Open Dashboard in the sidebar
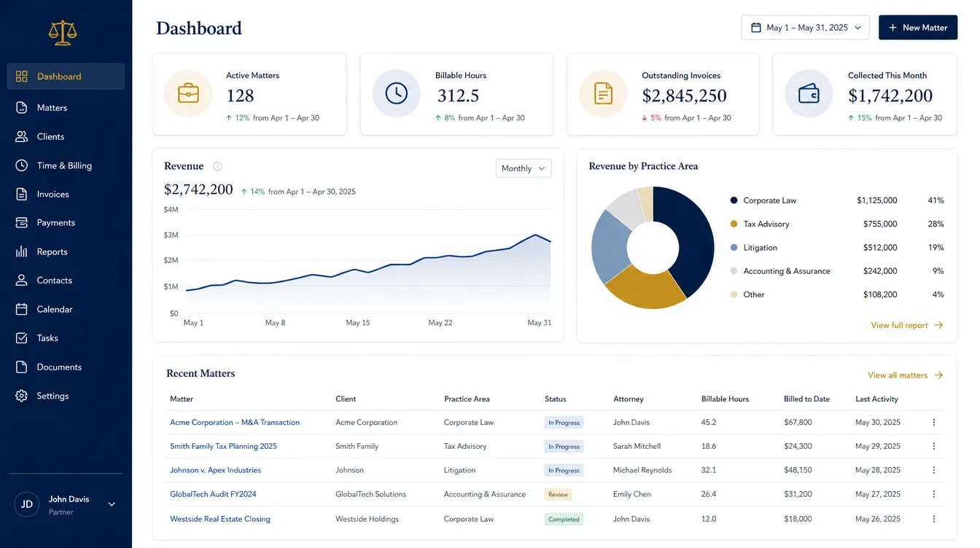The height and width of the screenshot is (548, 980). [66, 77]
